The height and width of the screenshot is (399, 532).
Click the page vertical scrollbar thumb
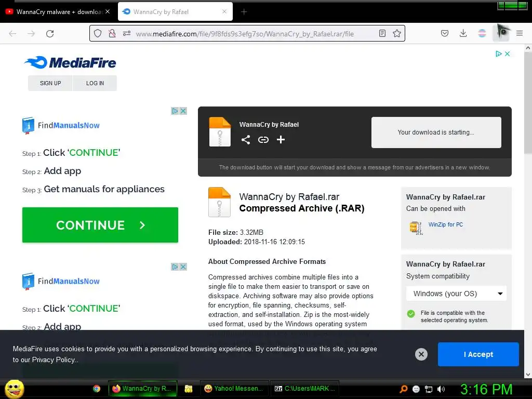click(528, 103)
